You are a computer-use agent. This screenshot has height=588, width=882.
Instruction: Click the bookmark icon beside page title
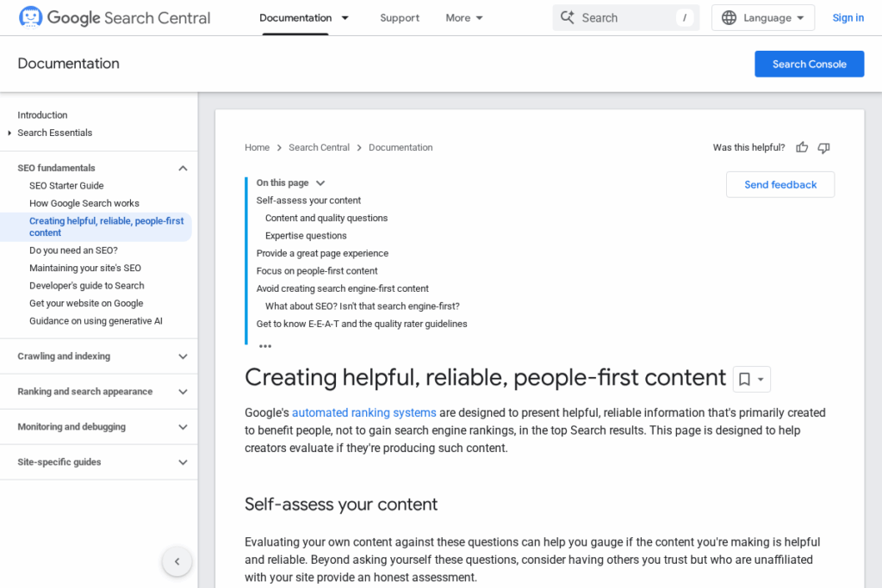[744, 379]
